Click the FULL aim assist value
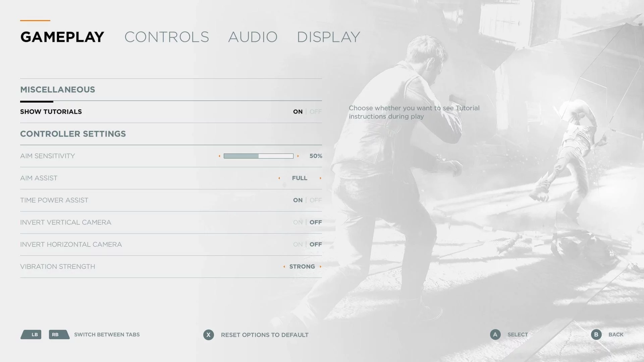Image resolution: width=644 pixels, height=362 pixels. click(x=300, y=178)
